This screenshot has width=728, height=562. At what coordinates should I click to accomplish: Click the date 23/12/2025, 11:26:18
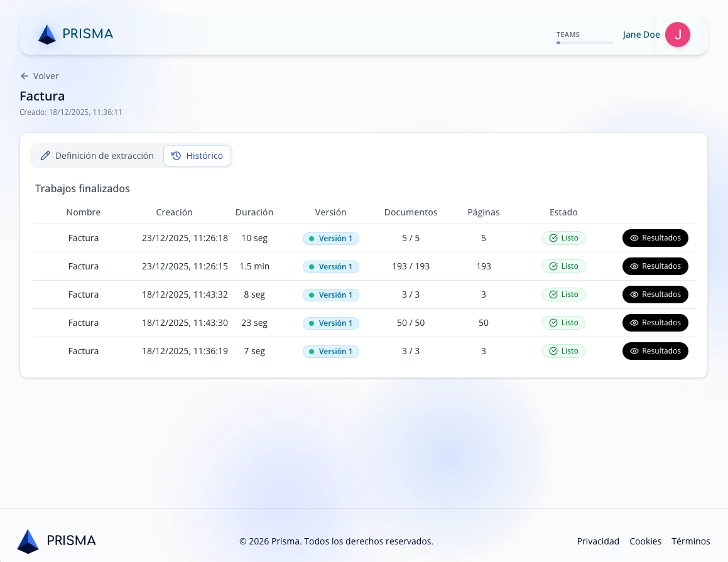pyautogui.click(x=185, y=238)
